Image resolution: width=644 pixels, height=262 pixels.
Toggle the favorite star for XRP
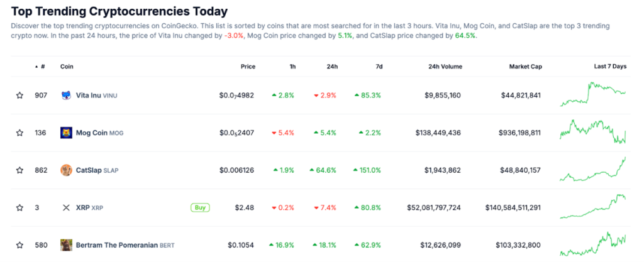point(19,208)
